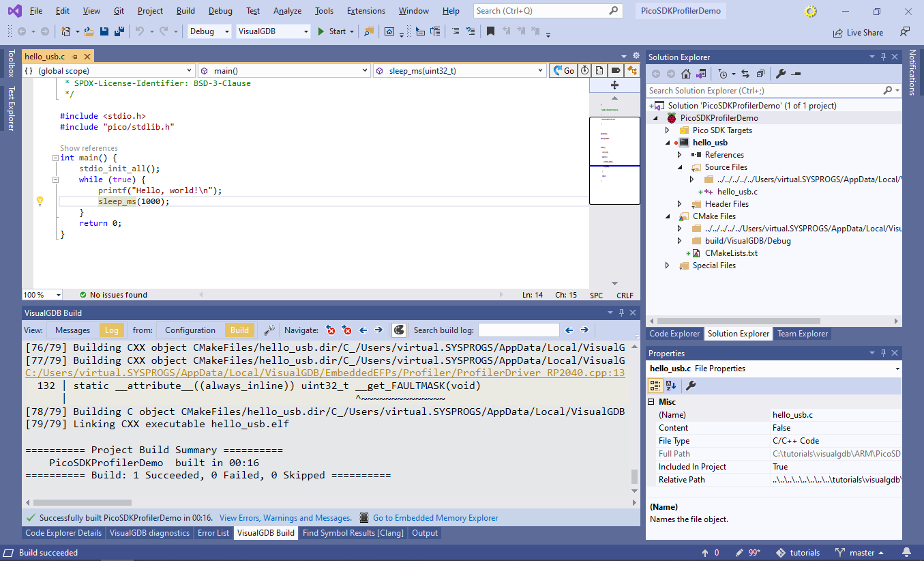
Task: Toggle the Messages view in build panel
Action: (72, 330)
